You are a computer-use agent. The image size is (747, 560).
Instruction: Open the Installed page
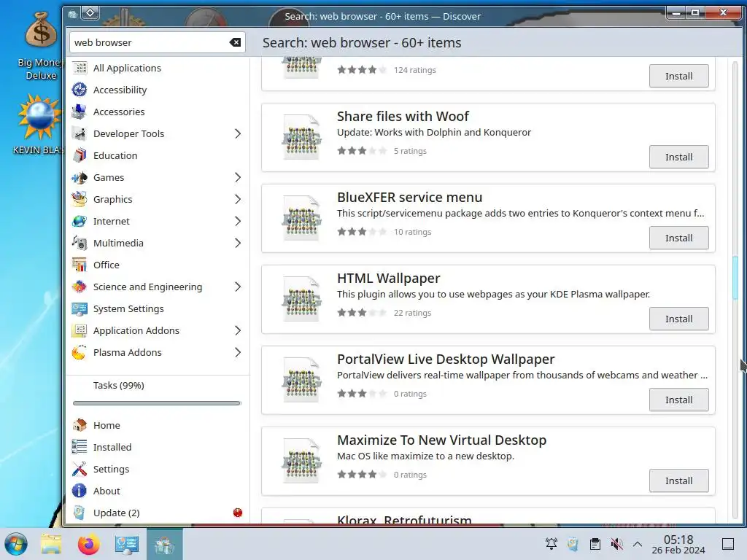tap(158, 447)
